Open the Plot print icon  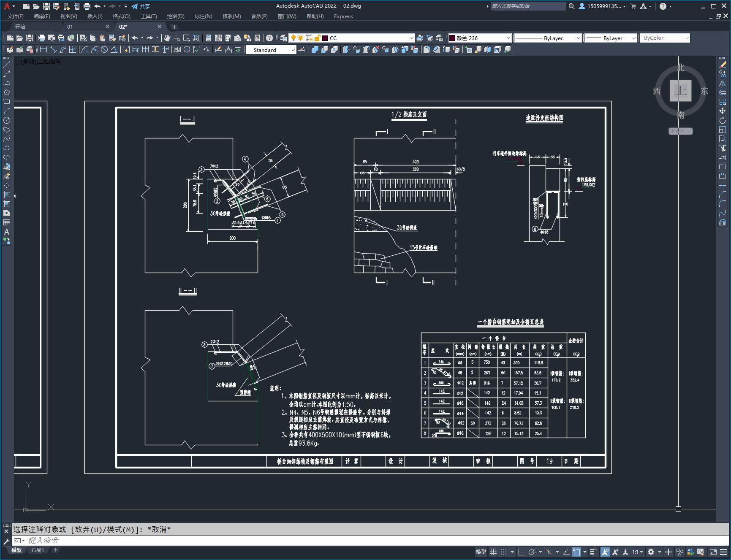41,38
